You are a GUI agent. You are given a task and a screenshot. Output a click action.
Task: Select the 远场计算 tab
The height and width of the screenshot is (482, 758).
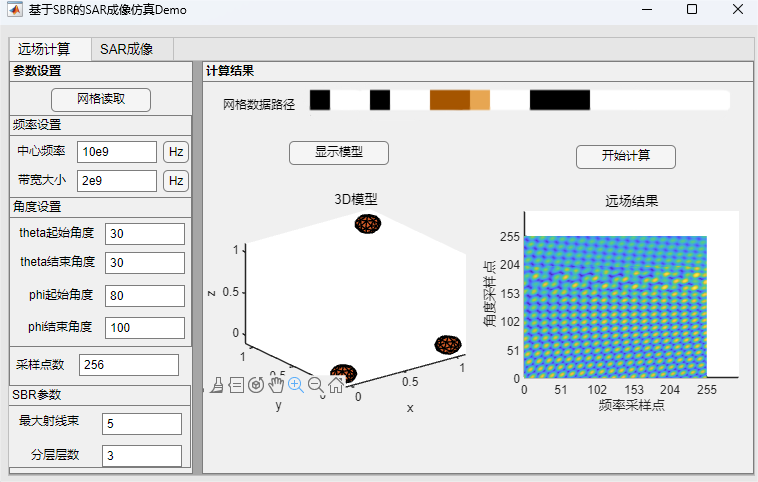click(x=44, y=49)
